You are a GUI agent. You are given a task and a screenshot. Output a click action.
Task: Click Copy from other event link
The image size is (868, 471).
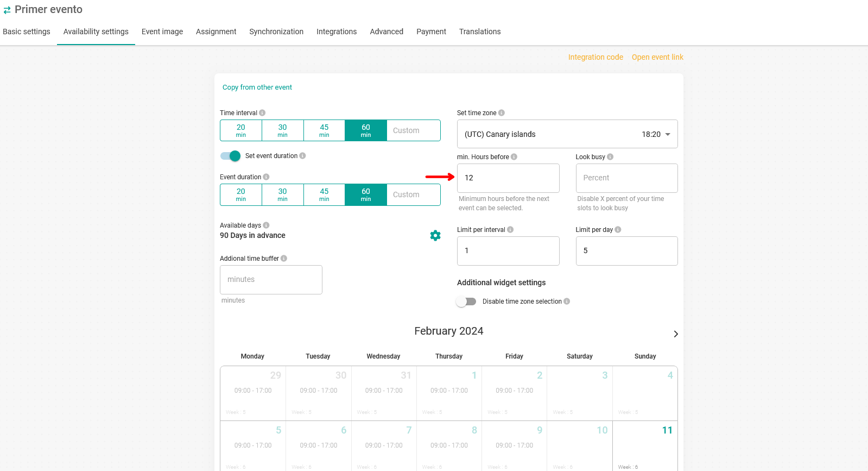click(x=257, y=87)
